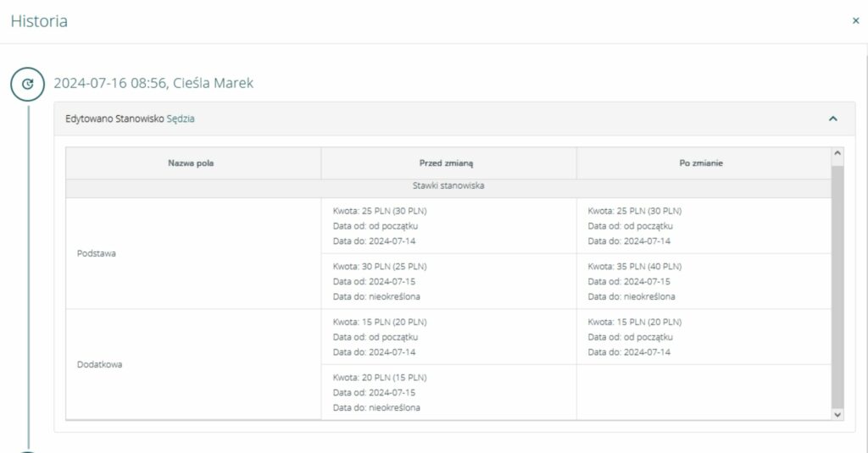Click the before-change 20 PLN (15 PLN) entry
The image size is (868, 453).
(x=380, y=378)
